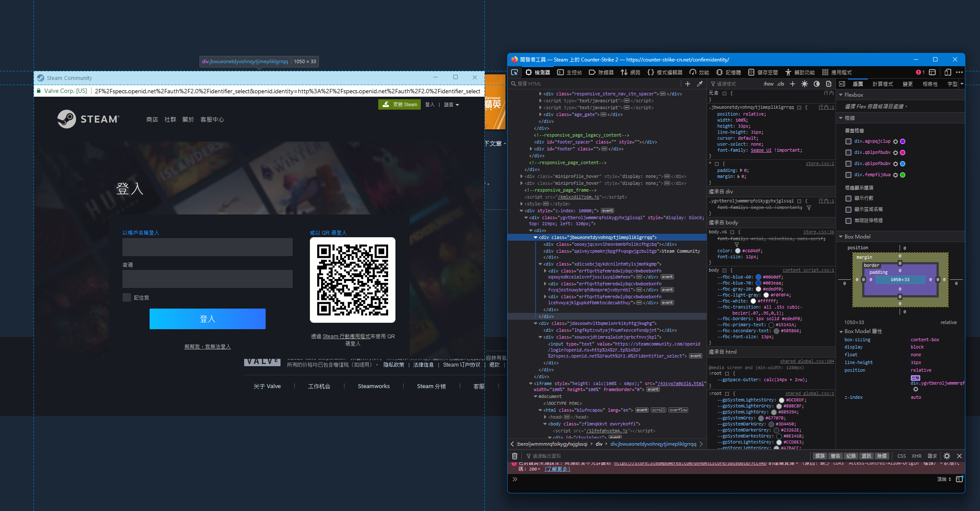Viewport: 980px width, 511px height.
Task: Collapse the Flexbox section
Action: coord(841,95)
